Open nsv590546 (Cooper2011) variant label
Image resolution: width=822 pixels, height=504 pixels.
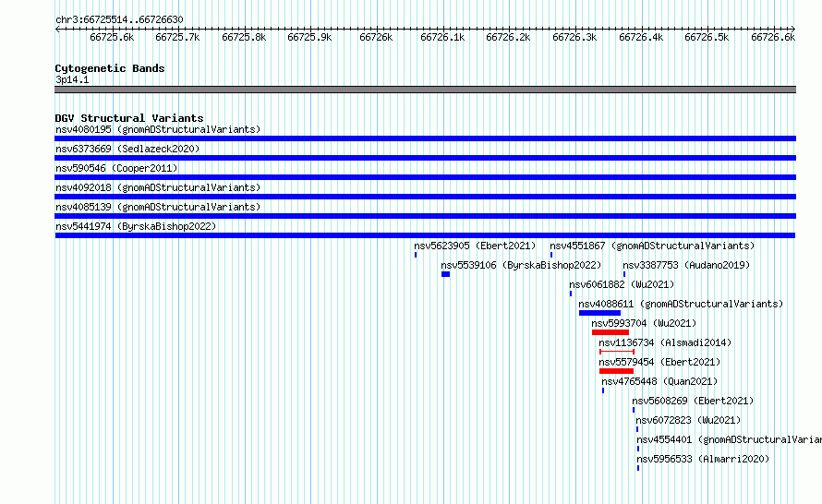(116, 168)
